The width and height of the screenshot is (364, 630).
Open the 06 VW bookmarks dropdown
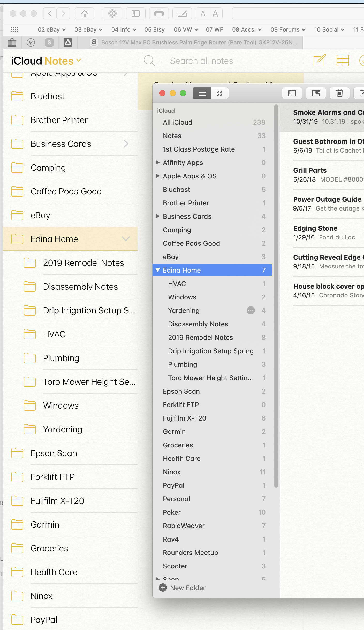point(186,29)
